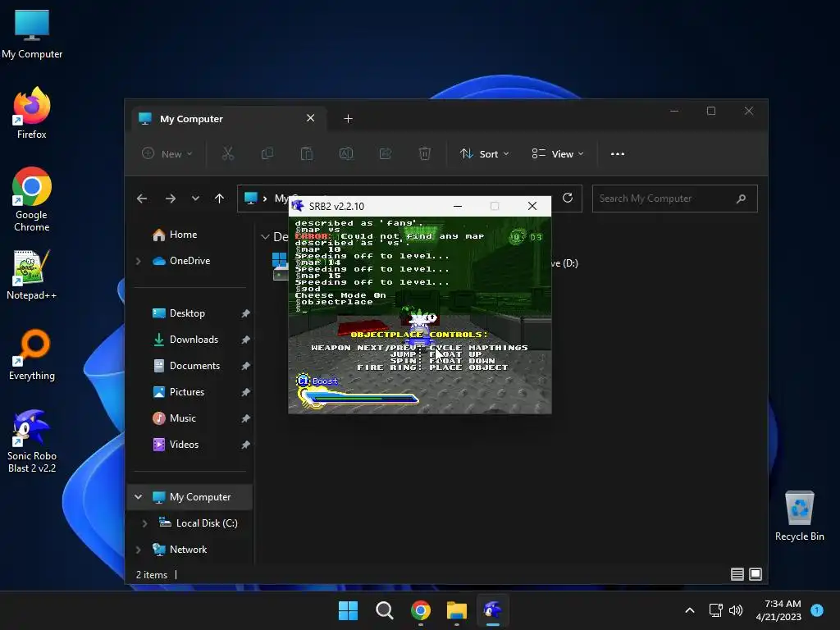The width and height of the screenshot is (840, 630).
Task: Open File Explorer from the taskbar
Action: coord(456,610)
